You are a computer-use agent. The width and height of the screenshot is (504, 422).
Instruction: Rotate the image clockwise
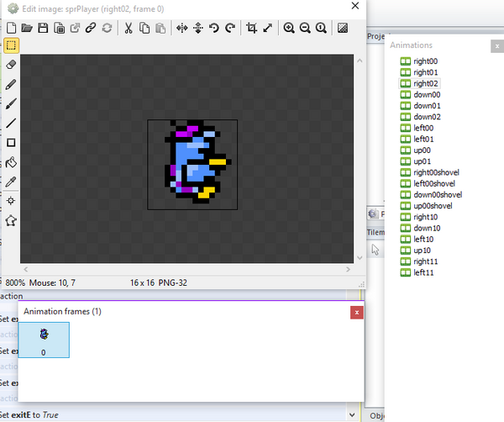pos(230,28)
